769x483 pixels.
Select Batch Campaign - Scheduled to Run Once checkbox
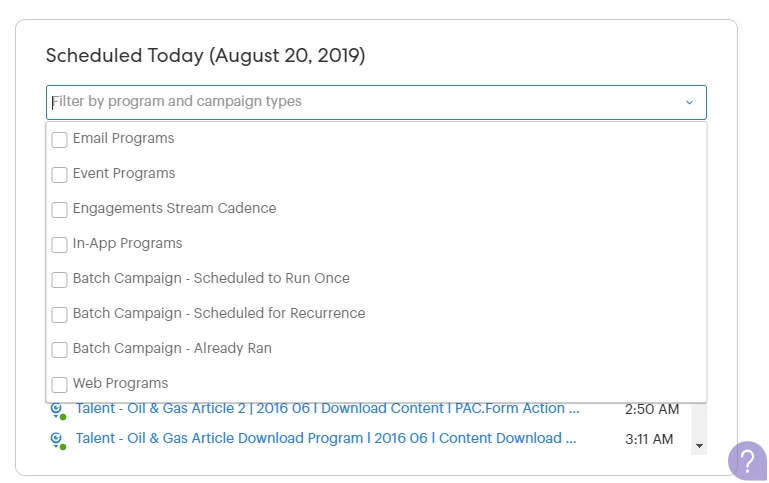pos(59,280)
